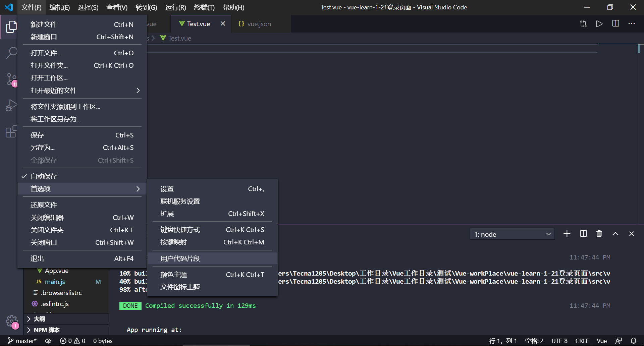Kill terminal with trash icon
Screen dimensions: 644x346
[x=599, y=234]
